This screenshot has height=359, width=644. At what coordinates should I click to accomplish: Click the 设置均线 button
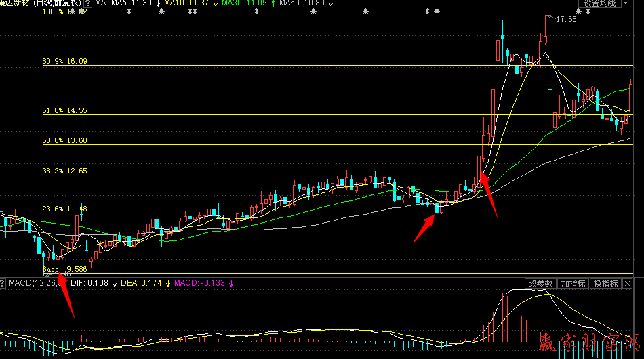[599, 3]
